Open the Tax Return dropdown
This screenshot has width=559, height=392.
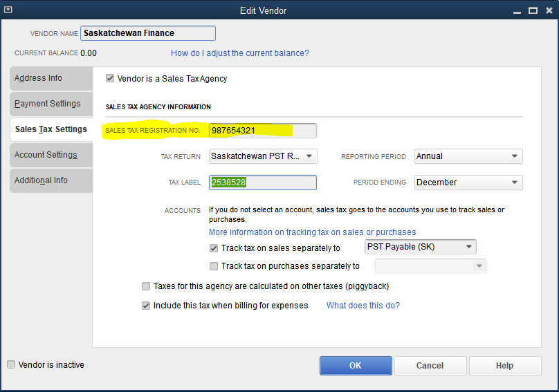[263, 156]
